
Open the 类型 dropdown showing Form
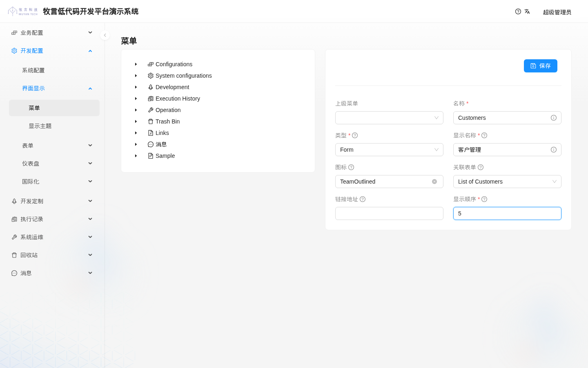point(389,150)
